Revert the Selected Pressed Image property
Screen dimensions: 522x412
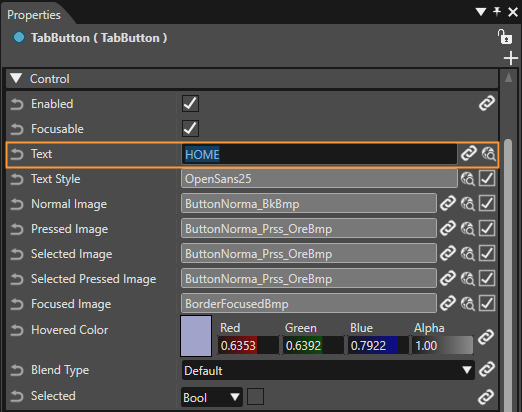17,279
